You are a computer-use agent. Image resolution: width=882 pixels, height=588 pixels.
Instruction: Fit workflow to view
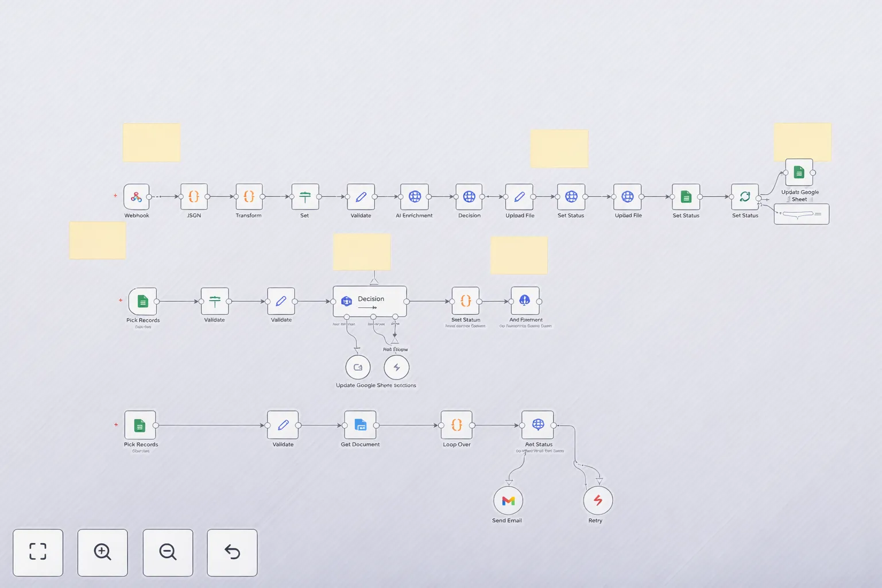pyautogui.click(x=38, y=552)
